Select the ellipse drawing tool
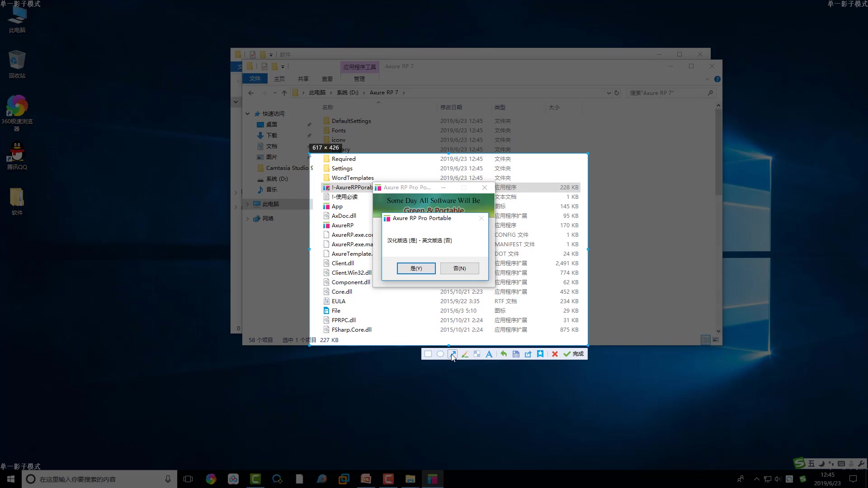The width and height of the screenshot is (868, 488). coord(440,354)
